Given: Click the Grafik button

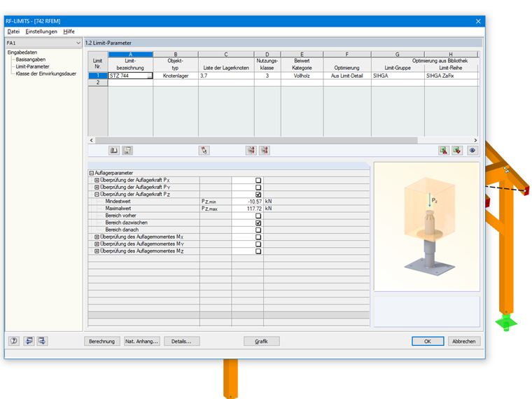Looking at the screenshot, I should pos(262,342).
